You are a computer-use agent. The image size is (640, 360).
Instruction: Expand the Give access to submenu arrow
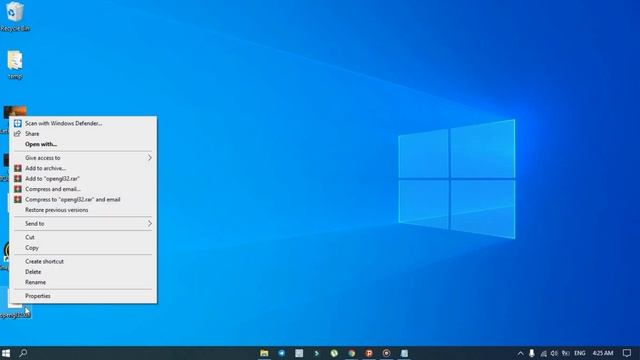(x=150, y=158)
